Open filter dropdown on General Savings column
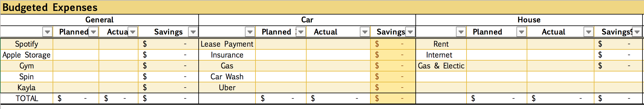The image size is (644, 109). (193, 32)
